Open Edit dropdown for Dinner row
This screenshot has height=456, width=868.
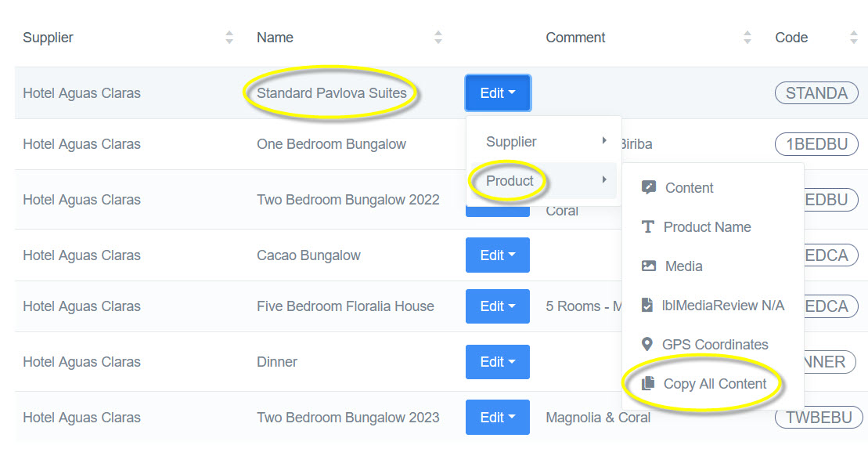point(498,362)
